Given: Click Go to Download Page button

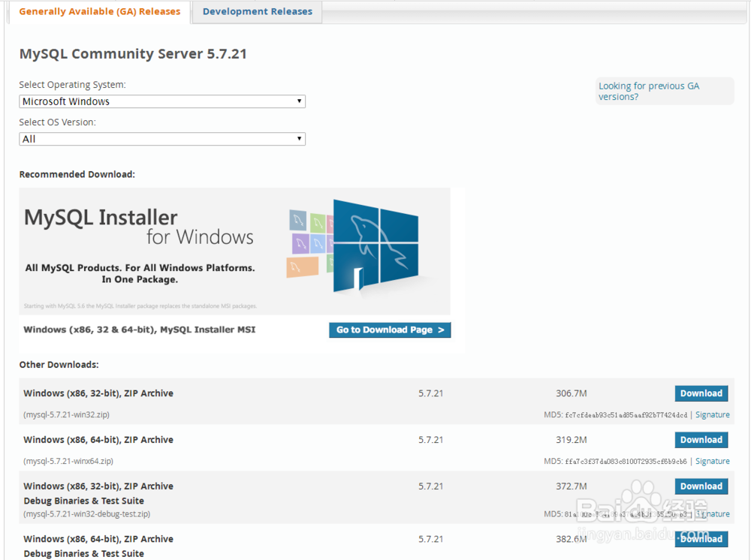Looking at the screenshot, I should point(390,330).
